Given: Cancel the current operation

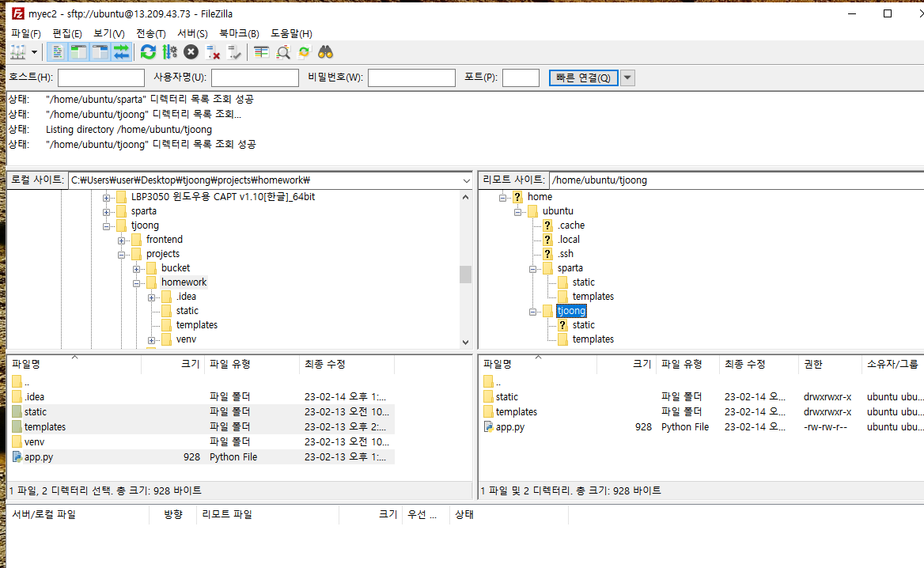Looking at the screenshot, I should tap(191, 52).
